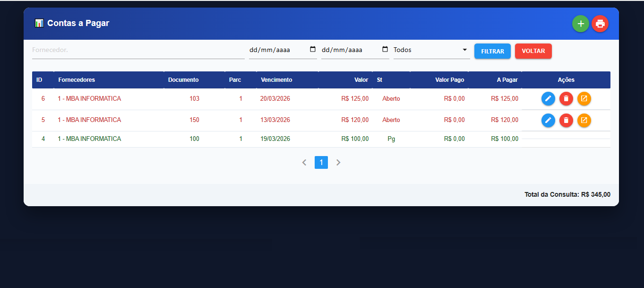
Task: Edit the account due 13/03/2026
Action: point(548,120)
